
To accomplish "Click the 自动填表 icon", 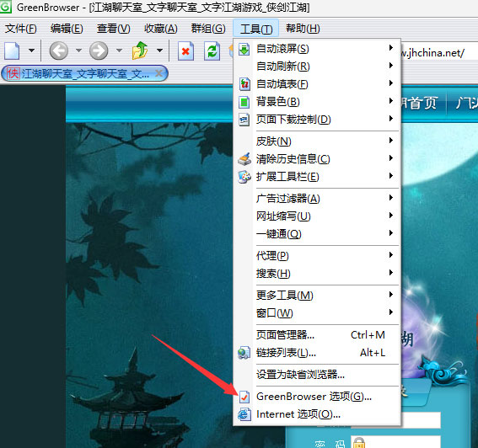I will 244,83.
